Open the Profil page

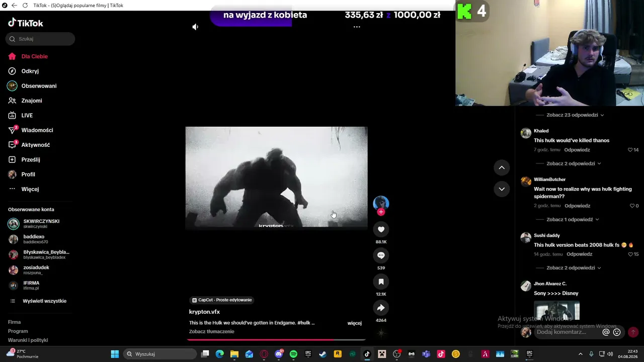tap(28, 174)
